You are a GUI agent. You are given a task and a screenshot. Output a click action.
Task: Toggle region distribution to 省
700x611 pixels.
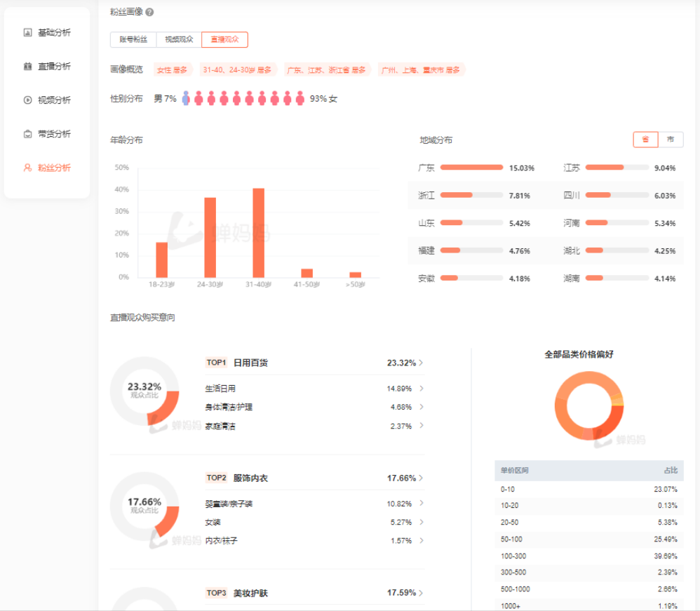(645, 140)
